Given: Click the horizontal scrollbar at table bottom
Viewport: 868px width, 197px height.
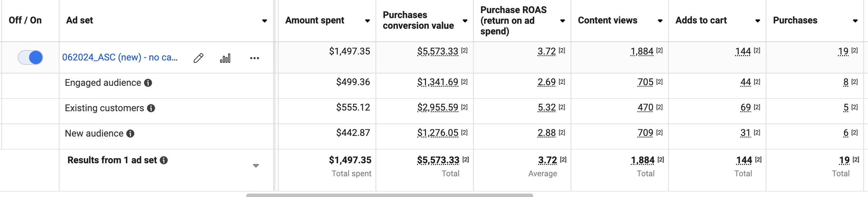Looking at the screenshot, I should coord(389,195).
